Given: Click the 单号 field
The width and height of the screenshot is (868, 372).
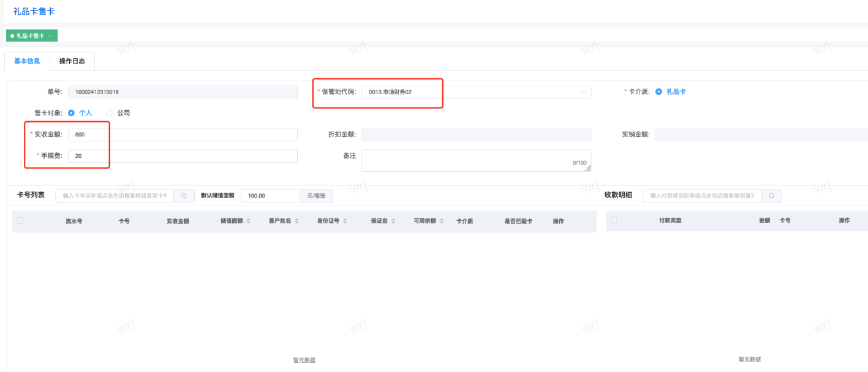Looking at the screenshot, I should click(183, 92).
